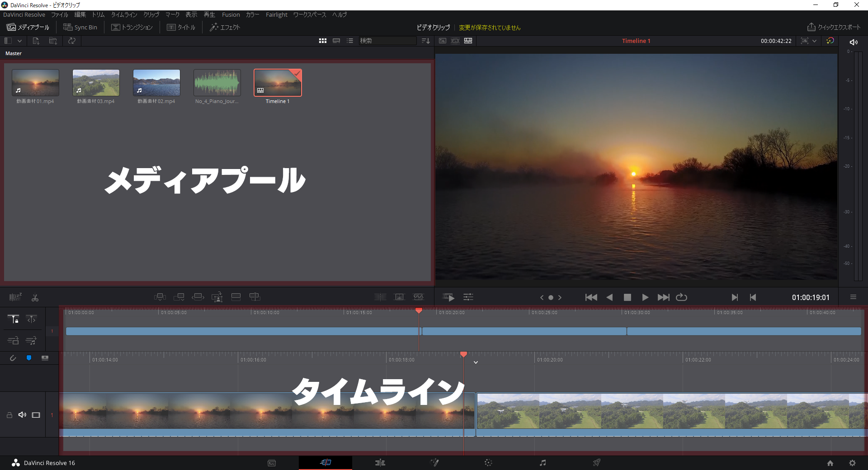Open the タイムライン menu
The image size is (868, 470).
pyautogui.click(x=124, y=14)
